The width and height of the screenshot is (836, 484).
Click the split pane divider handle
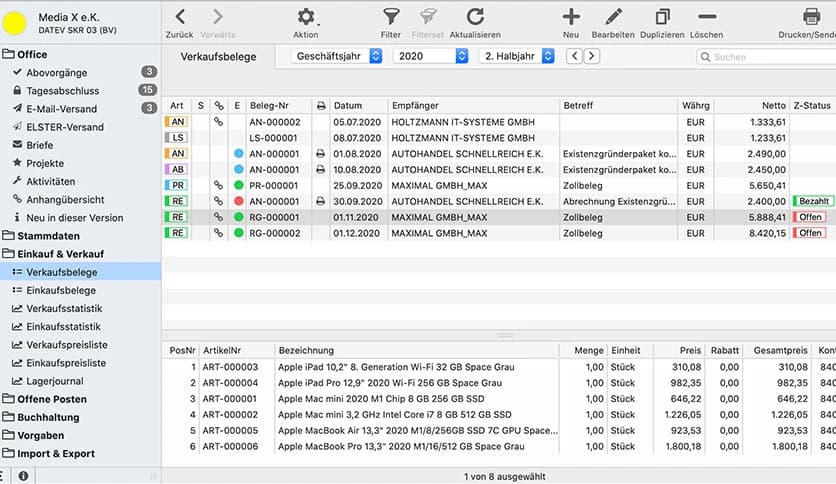tap(504, 336)
